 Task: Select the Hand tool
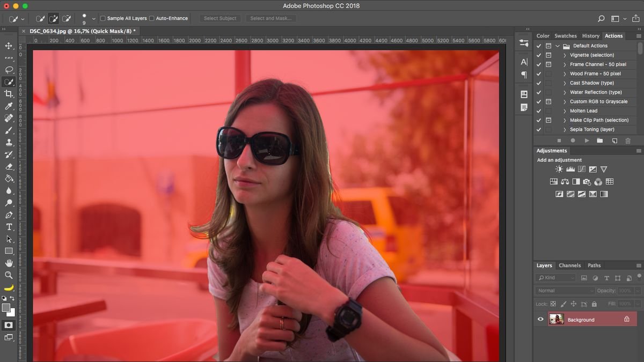coord(9,263)
